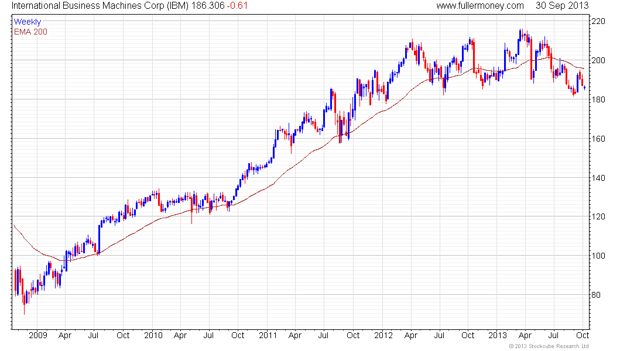The height and width of the screenshot is (351, 644).
Task: Select the Weekly legend label
Action: [x=28, y=22]
